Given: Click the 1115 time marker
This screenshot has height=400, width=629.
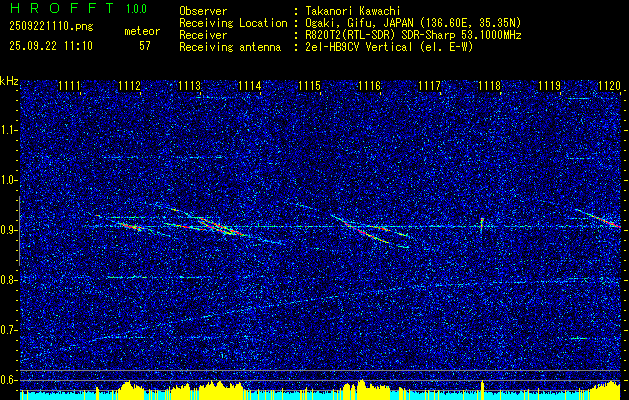Looking at the screenshot, I should click(310, 85).
